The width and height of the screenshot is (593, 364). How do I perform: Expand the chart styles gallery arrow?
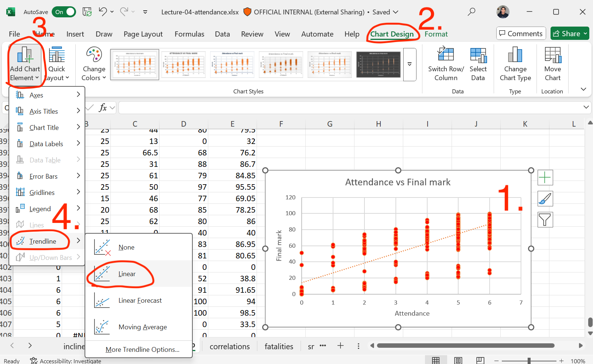(x=409, y=64)
